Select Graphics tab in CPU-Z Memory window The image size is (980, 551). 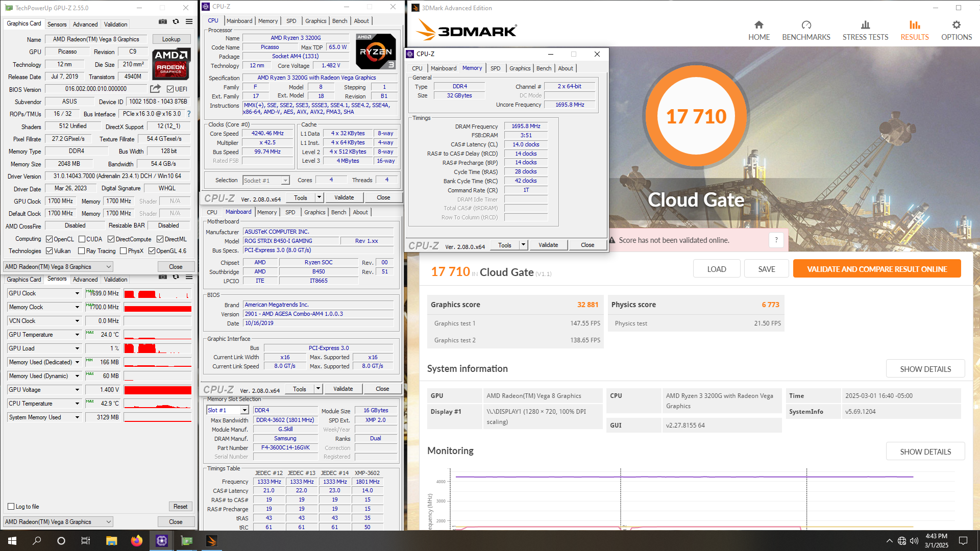point(520,68)
